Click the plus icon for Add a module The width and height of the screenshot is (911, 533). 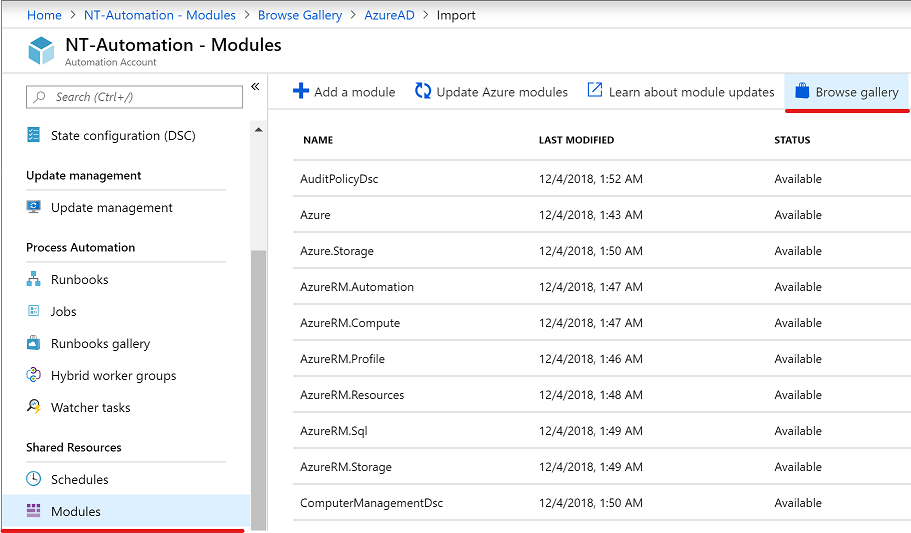[301, 91]
